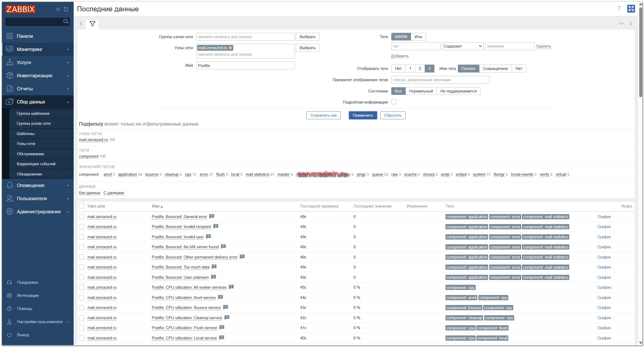644x347 pixels.
Task: Check the row for Postfix: CPU utilization: Flush service
Action: [81, 328]
